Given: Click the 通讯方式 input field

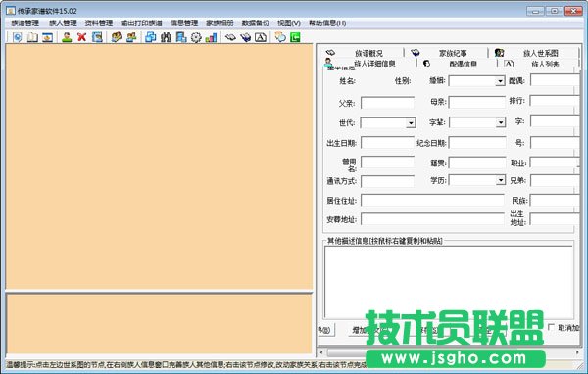Looking at the screenshot, I should 387,181.
